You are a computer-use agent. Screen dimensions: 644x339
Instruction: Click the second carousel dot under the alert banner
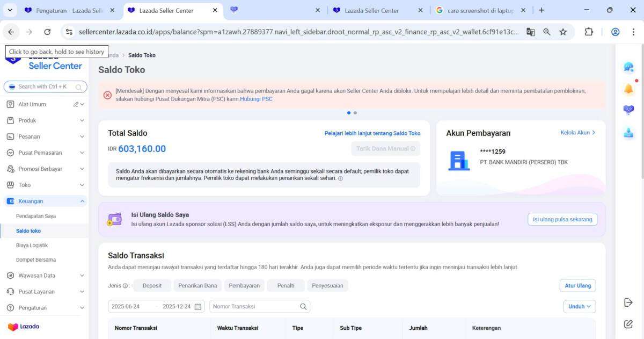[x=355, y=113]
